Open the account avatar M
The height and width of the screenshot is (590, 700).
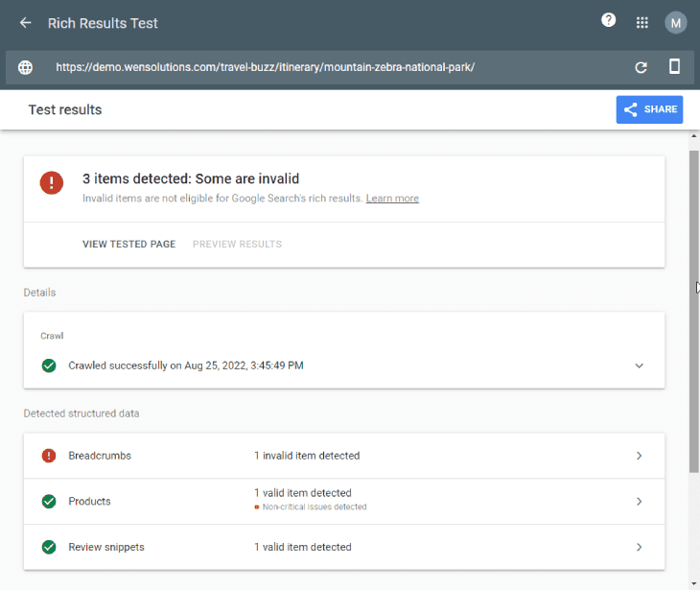pos(675,23)
